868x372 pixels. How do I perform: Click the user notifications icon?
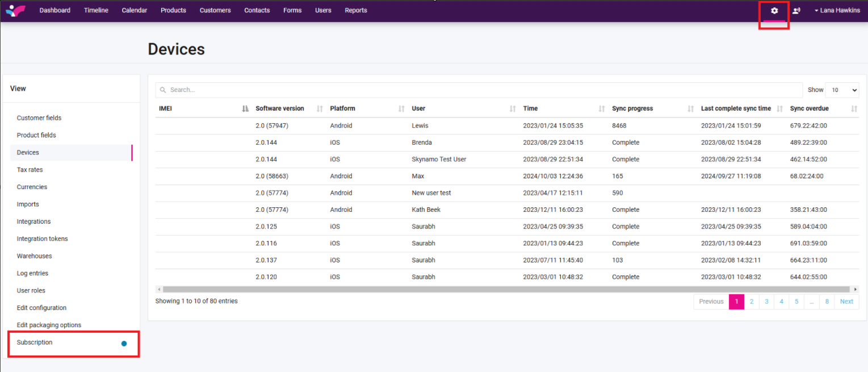coord(796,11)
